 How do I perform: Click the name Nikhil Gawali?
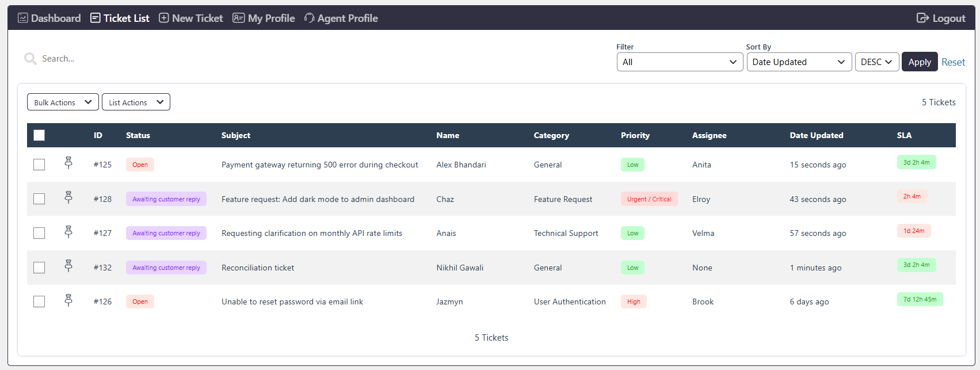(460, 268)
